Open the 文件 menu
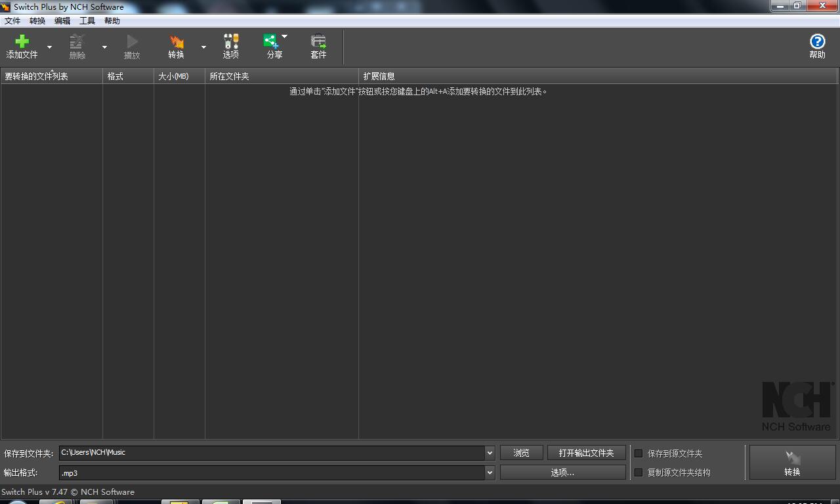This screenshot has width=840, height=504. pyautogui.click(x=12, y=21)
